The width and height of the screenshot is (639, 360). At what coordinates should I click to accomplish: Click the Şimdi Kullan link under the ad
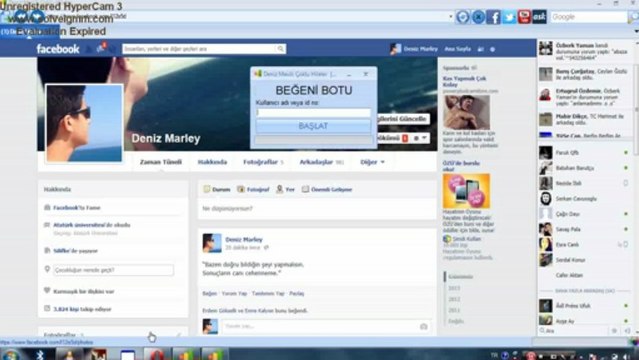pyautogui.click(x=467, y=239)
